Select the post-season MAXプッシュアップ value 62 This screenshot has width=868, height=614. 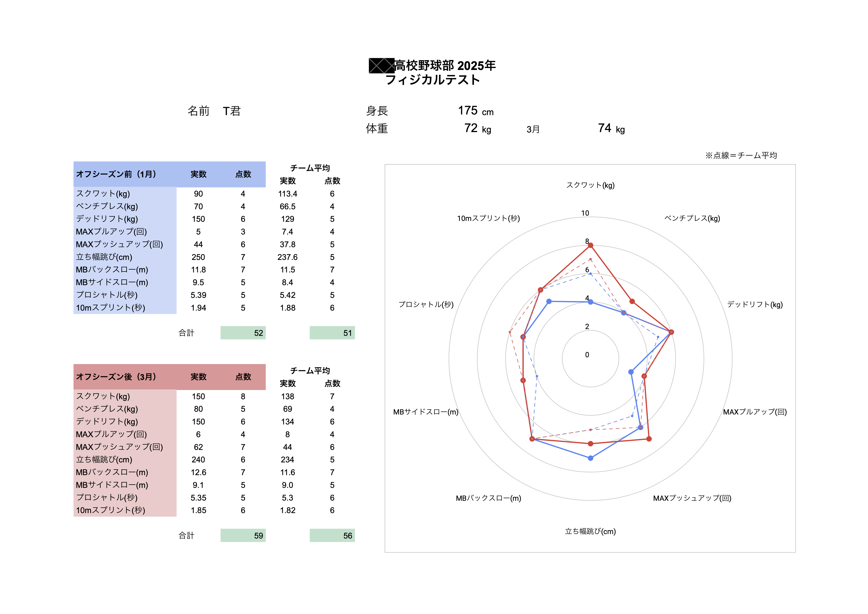(x=198, y=447)
